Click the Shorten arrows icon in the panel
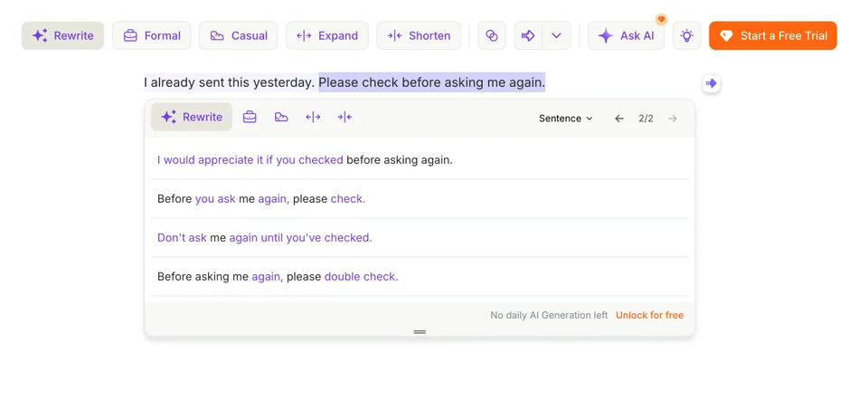Image resolution: width=868 pixels, height=410 pixels. point(344,117)
